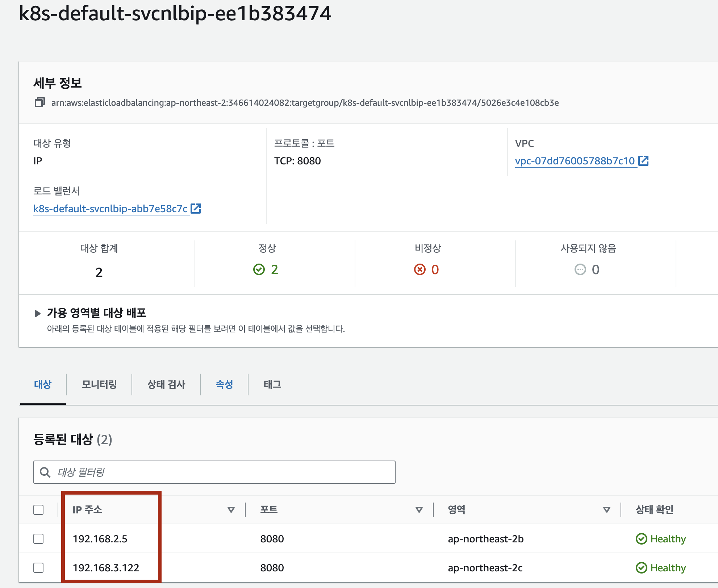Click the gray unused count icon
The height and width of the screenshot is (588, 718).
[580, 270]
